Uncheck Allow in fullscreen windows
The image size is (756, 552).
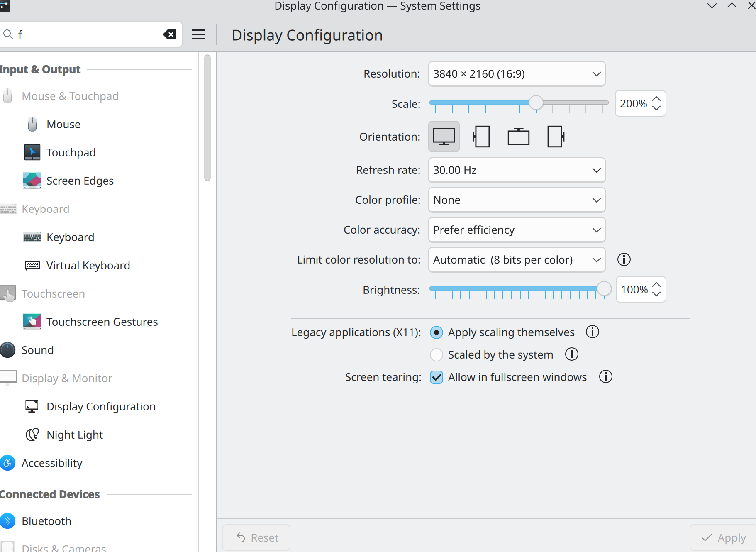pos(437,377)
